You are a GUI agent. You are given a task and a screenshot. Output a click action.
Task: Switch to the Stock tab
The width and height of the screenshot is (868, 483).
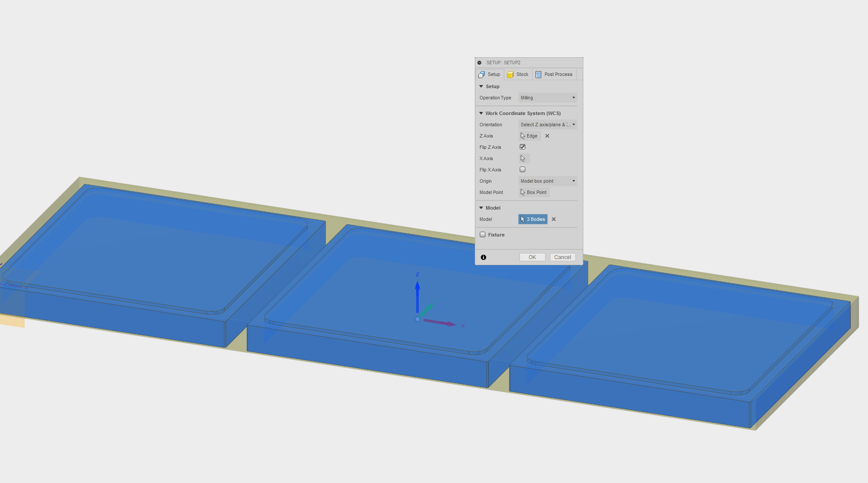pos(518,74)
